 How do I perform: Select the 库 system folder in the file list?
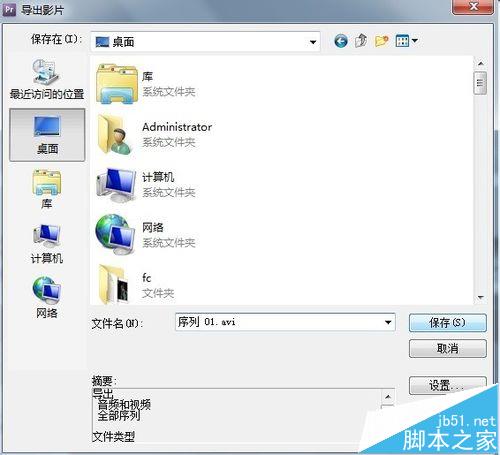click(x=146, y=84)
